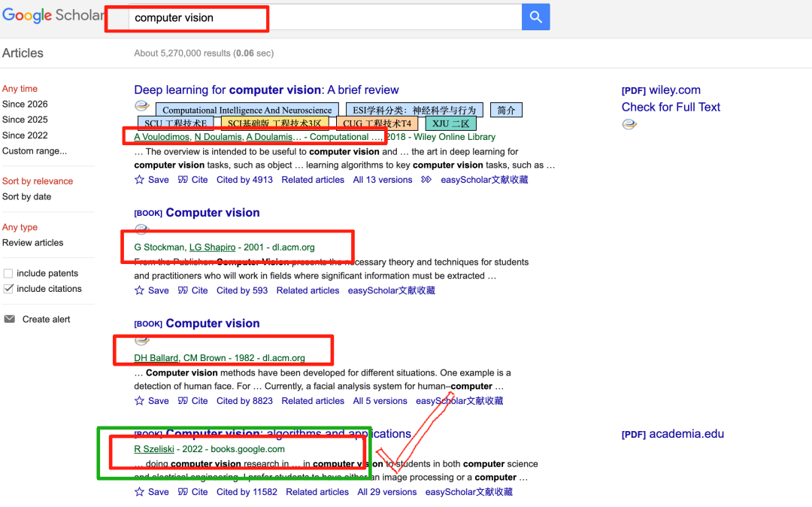The width and height of the screenshot is (812, 507).
Task: Click the Google Scholar logo
Action: pos(53,16)
